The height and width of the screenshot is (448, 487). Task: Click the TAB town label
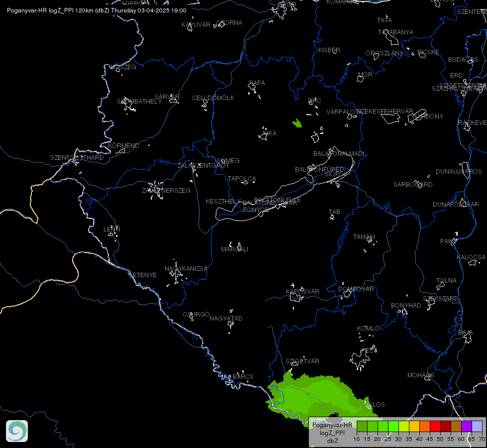(x=334, y=212)
